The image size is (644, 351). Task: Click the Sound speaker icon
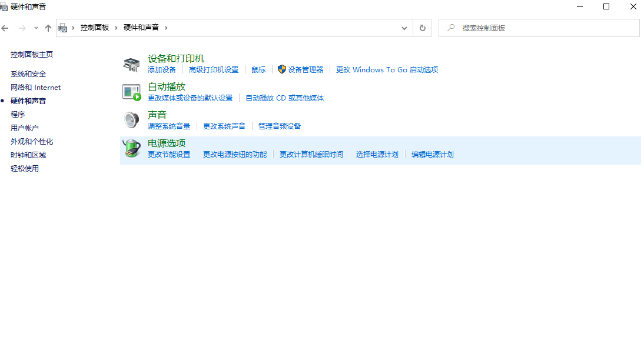point(131,120)
